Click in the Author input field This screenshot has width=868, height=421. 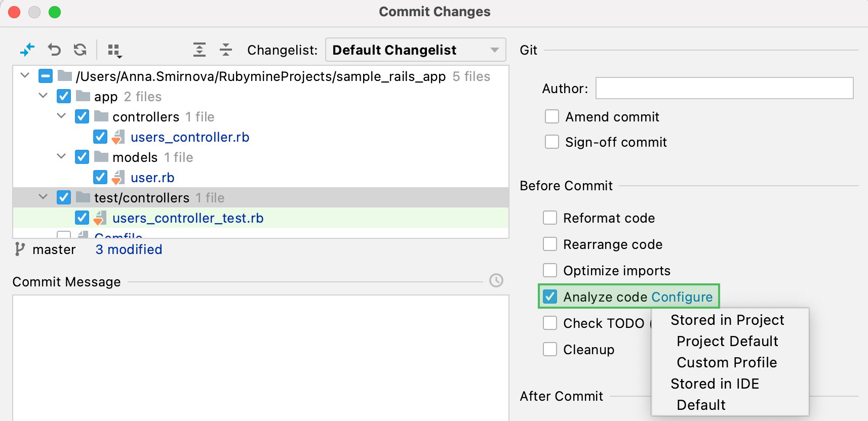[x=724, y=88]
